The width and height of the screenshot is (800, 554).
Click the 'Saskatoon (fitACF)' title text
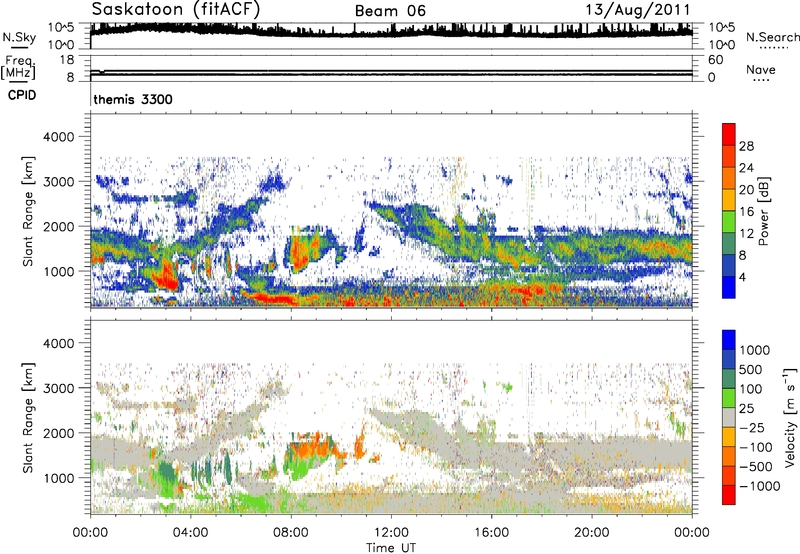point(176,10)
